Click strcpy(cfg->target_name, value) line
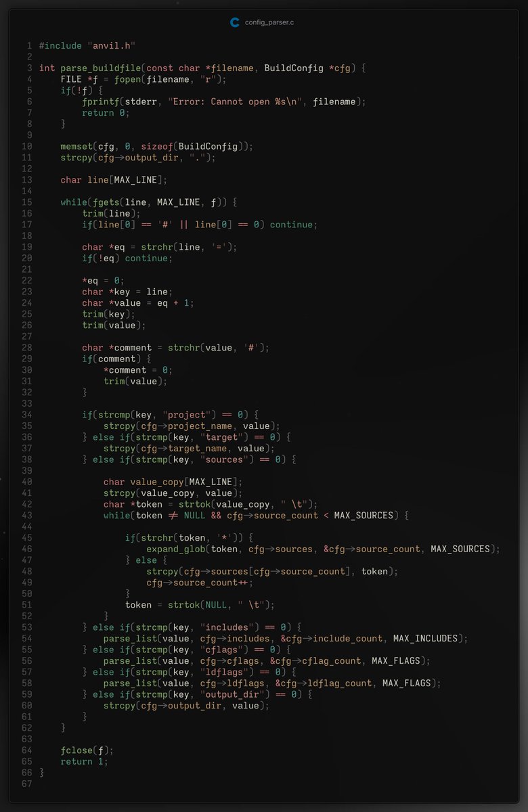The image size is (528, 812). click(x=190, y=448)
